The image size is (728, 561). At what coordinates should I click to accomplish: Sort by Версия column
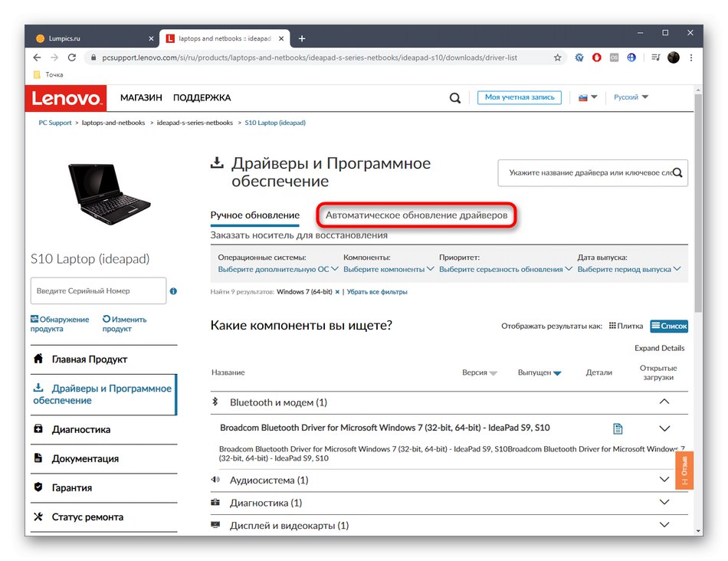tap(480, 372)
